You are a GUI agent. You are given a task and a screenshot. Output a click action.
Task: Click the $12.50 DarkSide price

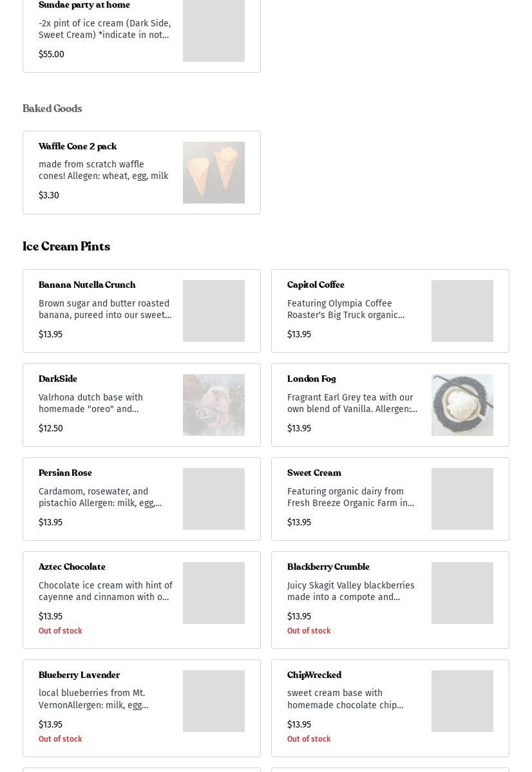50,428
